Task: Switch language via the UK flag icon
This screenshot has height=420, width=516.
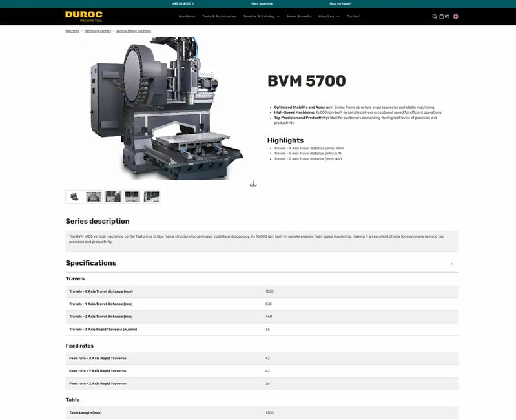Action: coord(456,16)
